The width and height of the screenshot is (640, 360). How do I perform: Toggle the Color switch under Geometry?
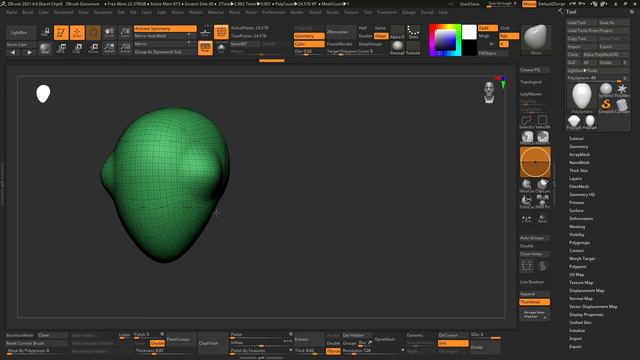click(x=309, y=44)
